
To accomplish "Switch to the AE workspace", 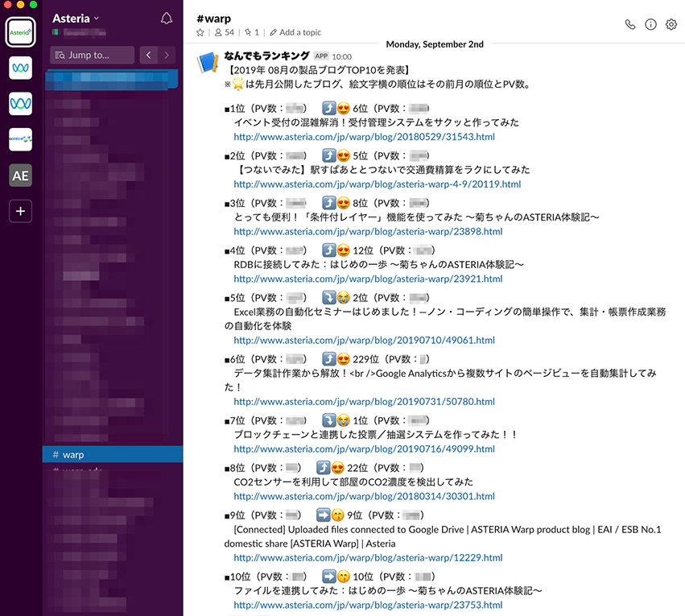I will coord(21,176).
